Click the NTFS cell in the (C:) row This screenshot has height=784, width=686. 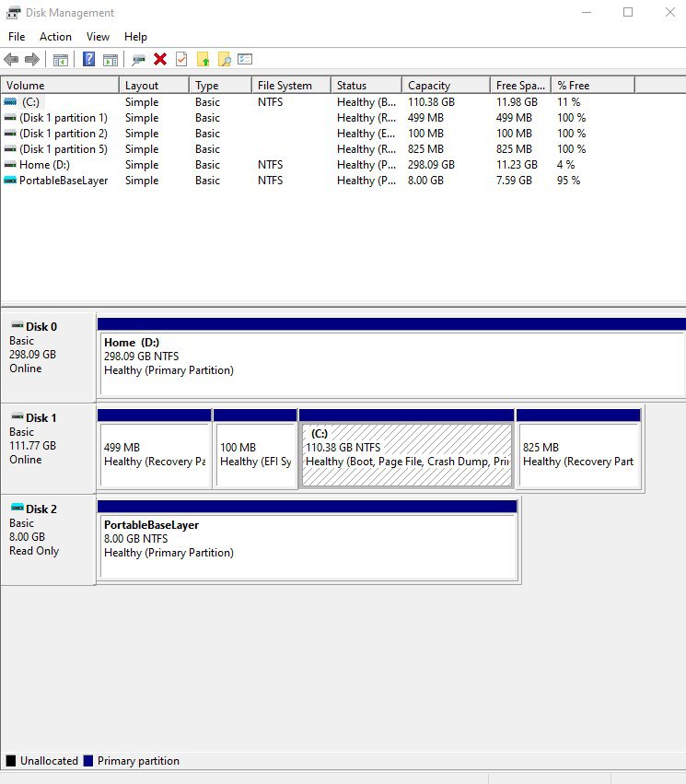(271, 102)
